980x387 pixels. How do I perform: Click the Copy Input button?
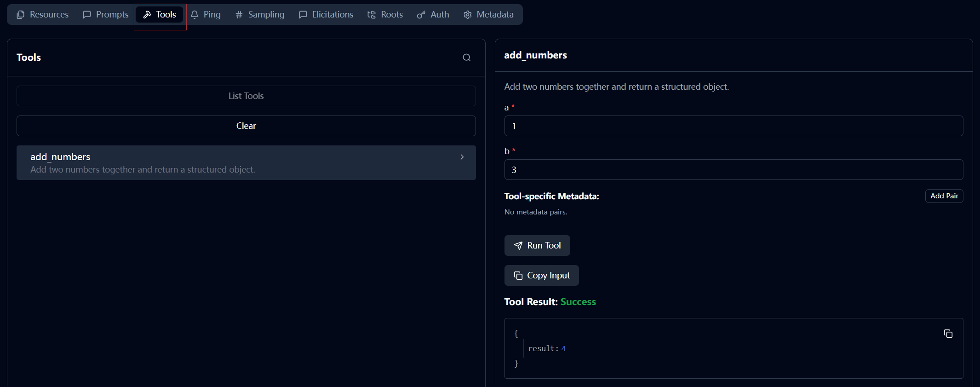click(x=541, y=276)
